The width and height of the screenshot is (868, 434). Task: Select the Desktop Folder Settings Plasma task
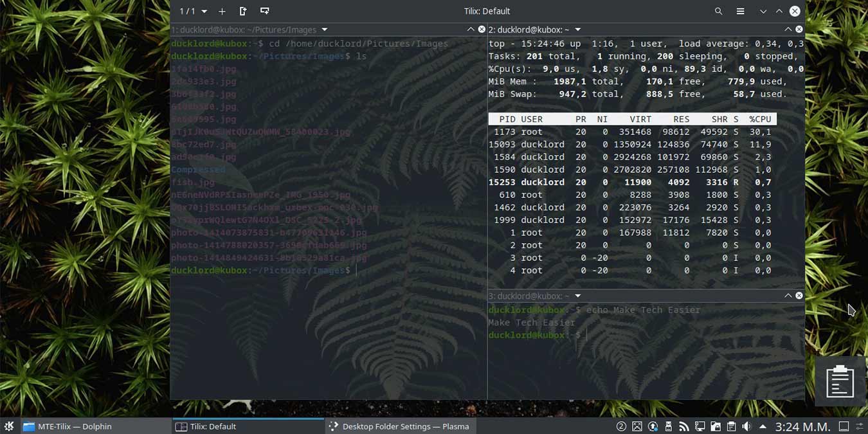tap(399, 426)
